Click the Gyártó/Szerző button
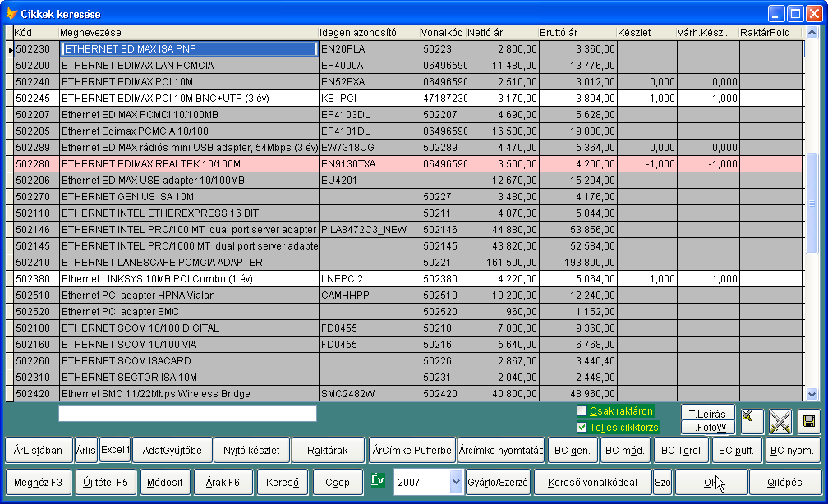 coord(498,482)
